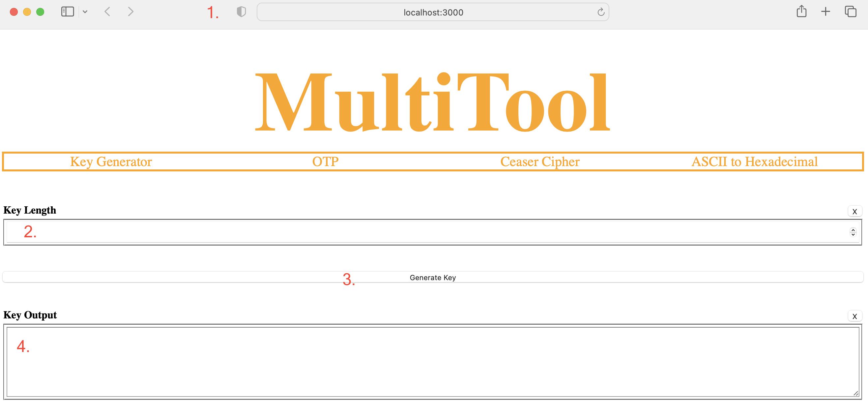
Task: Clear the Key Output field using its X button
Action: coord(854,316)
